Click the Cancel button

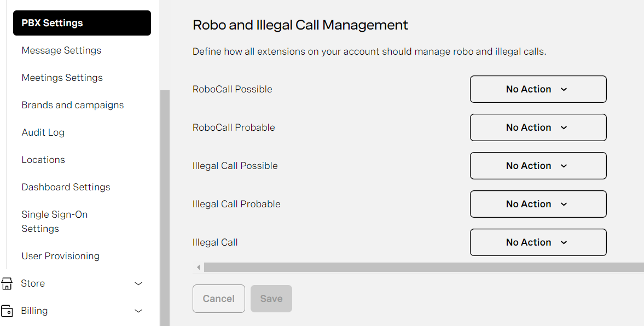(x=218, y=299)
